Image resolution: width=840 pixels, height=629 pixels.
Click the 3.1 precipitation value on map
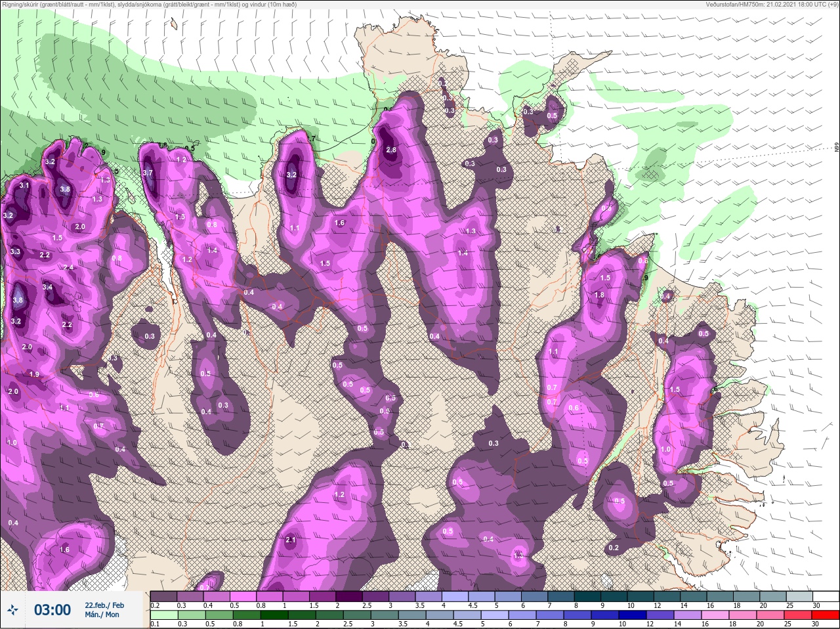(24, 186)
